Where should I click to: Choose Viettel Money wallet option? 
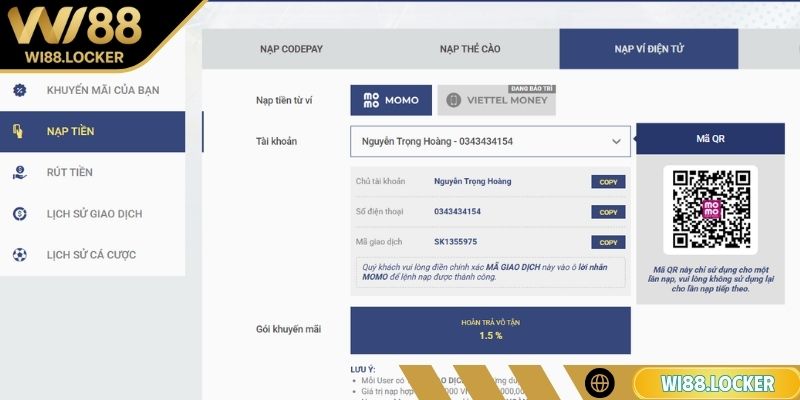496,100
